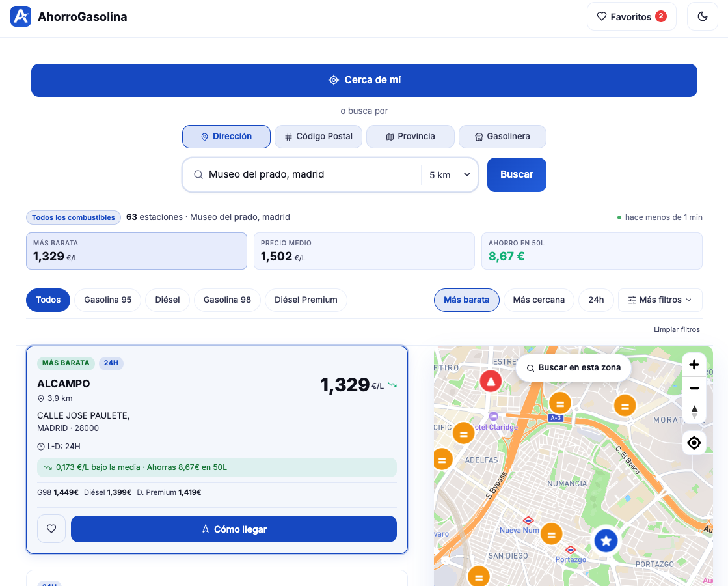Filter by Diésel fuel

168,300
